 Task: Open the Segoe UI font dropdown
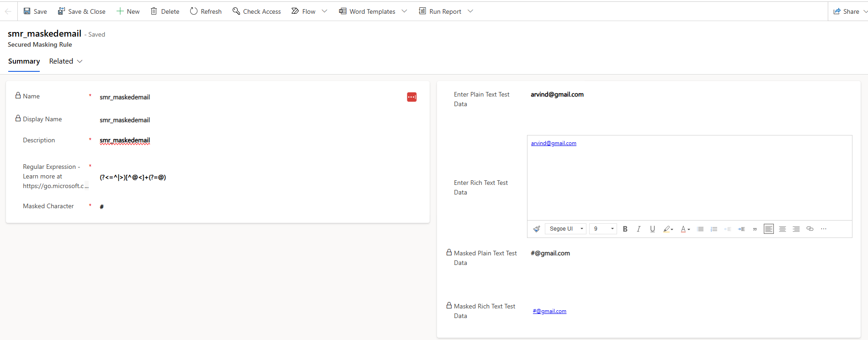point(566,229)
